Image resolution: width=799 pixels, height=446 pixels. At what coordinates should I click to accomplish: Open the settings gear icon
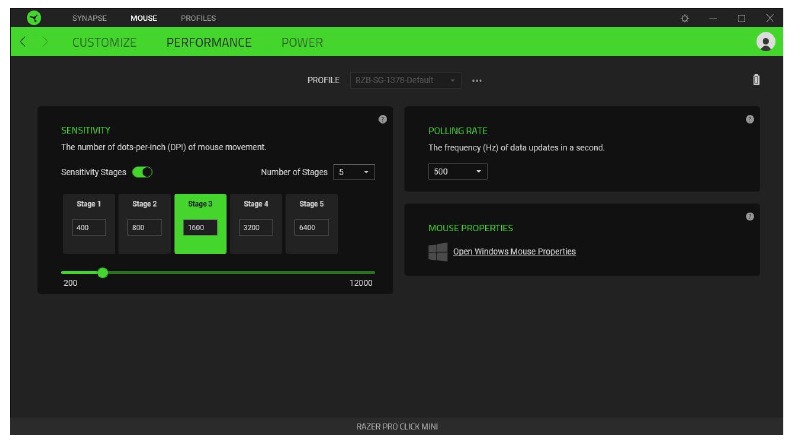click(x=684, y=18)
